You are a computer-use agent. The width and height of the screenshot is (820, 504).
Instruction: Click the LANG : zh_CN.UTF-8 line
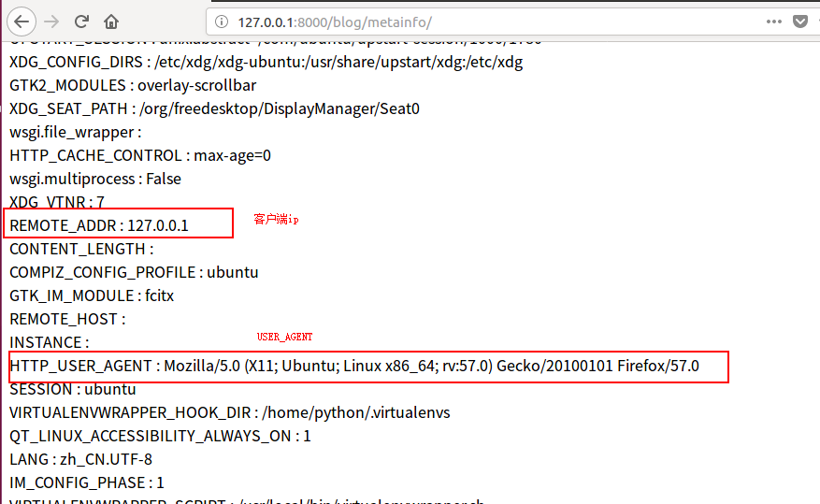[79, 459]
